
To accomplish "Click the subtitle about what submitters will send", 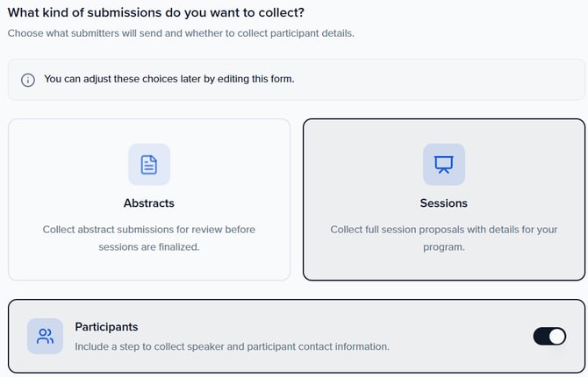I will [180, 33].
